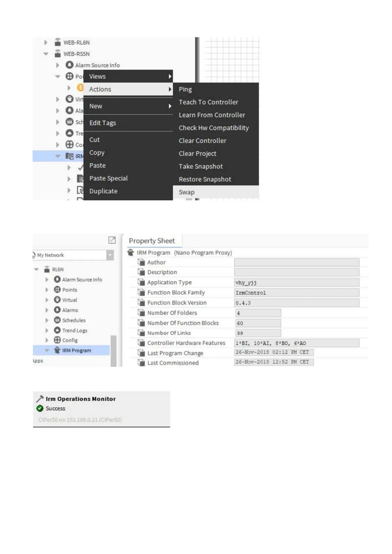The width and height of the screenshot is (392, 554).
Task: Click the Number Of Function Blocks value 60
Action: coord(258,323)
